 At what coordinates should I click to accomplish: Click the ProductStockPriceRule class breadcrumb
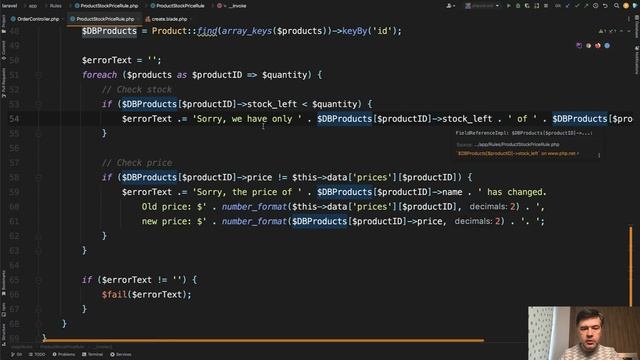[x=178, y=6]
